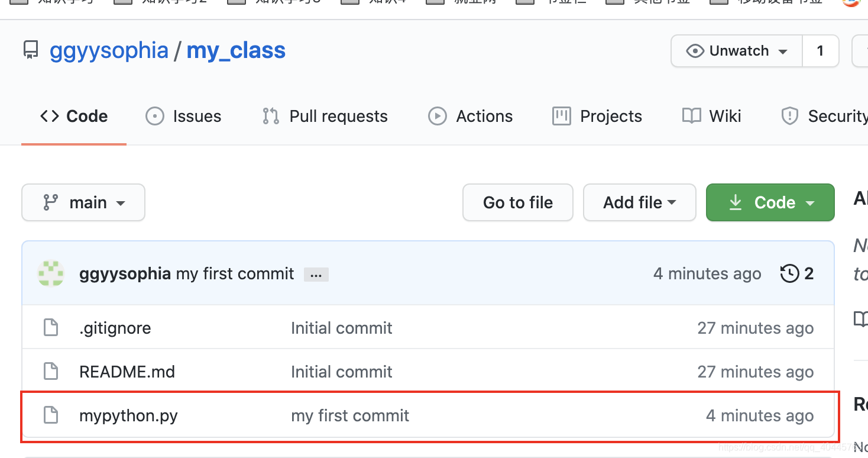Screen dimensions: 868x458
Task: Open the Wiki tab
Action: tap(712, 116)
